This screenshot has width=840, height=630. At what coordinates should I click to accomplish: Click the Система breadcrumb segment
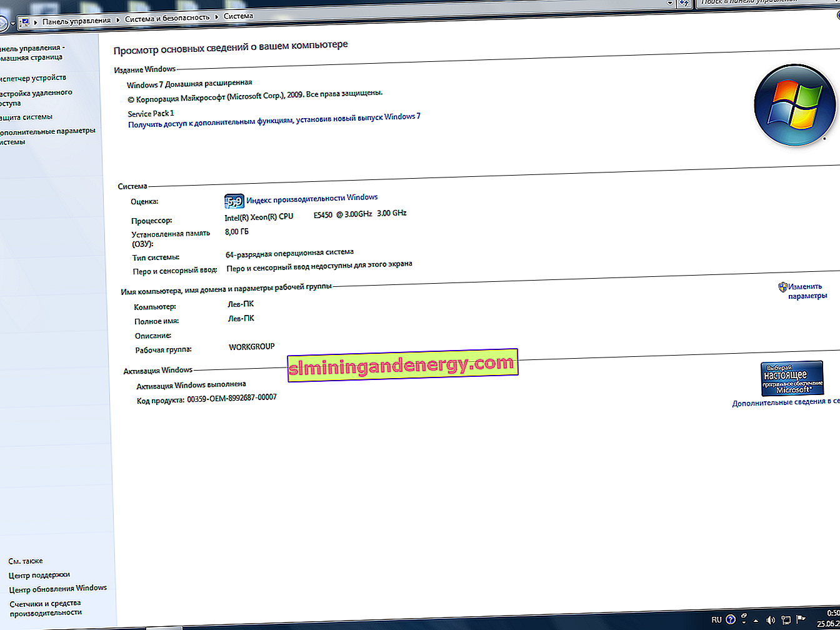(238, 16)
